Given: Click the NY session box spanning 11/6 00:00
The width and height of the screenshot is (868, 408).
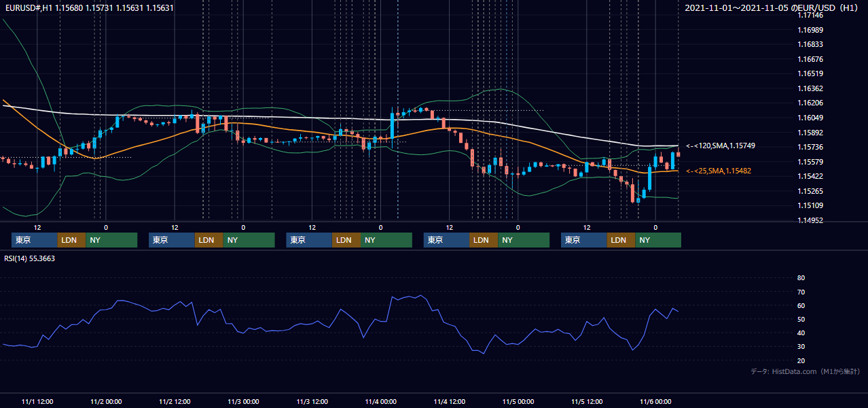Looking at the screenshot, I should point(657,240).
